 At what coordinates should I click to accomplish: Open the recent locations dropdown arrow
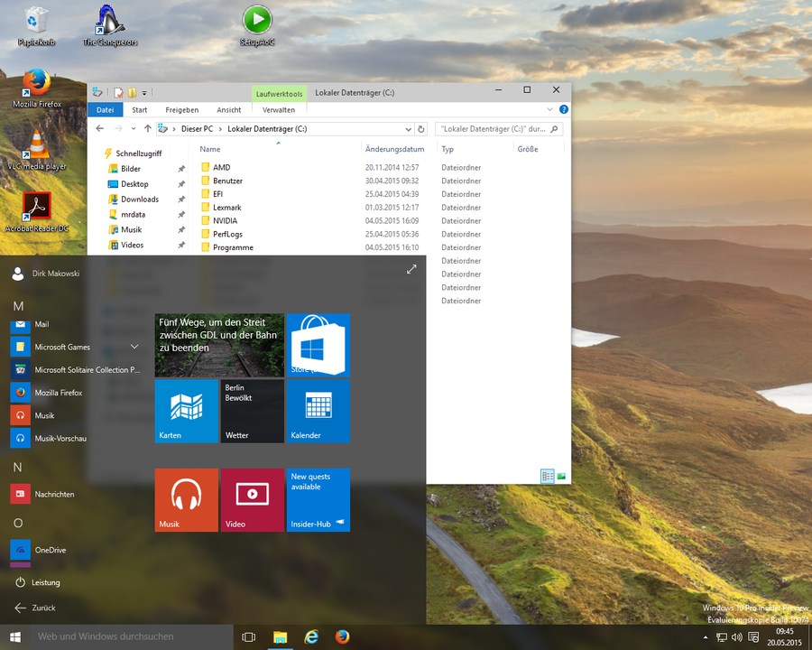pyautogui.click(x=134, y=128)
